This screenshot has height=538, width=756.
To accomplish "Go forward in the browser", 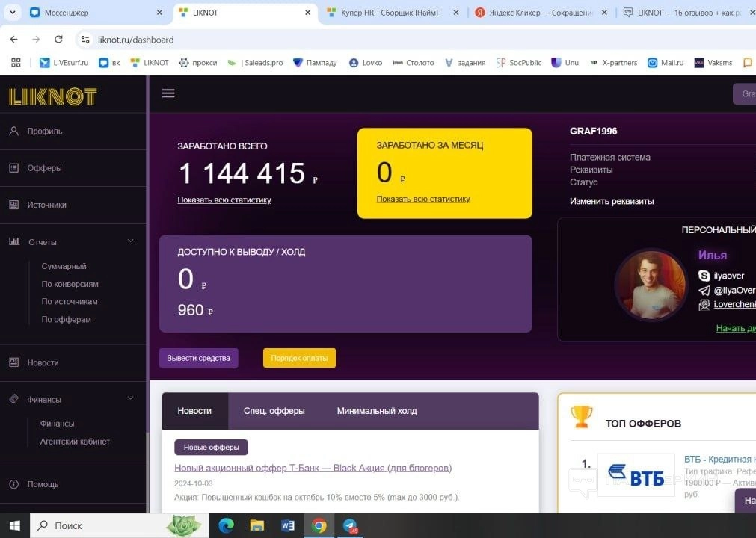I will tap(36, 40).
